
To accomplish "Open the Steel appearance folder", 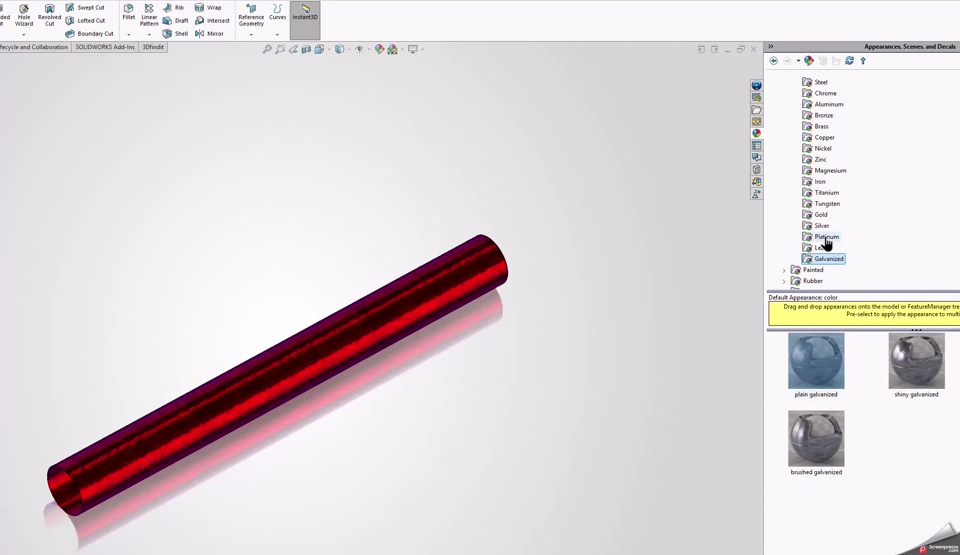I will pyautogui.click(x=815, y=82).
